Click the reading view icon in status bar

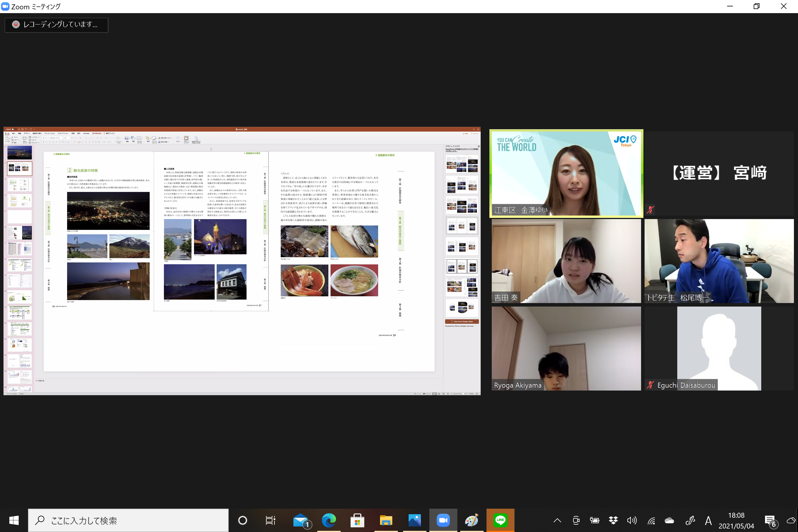[x=444, y=394]
